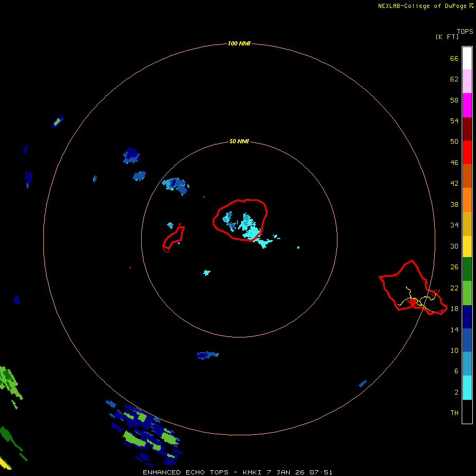Screen dimensions: 476x476
Task: Pick the gold legend swatch
Action: [x=467, y=224]
